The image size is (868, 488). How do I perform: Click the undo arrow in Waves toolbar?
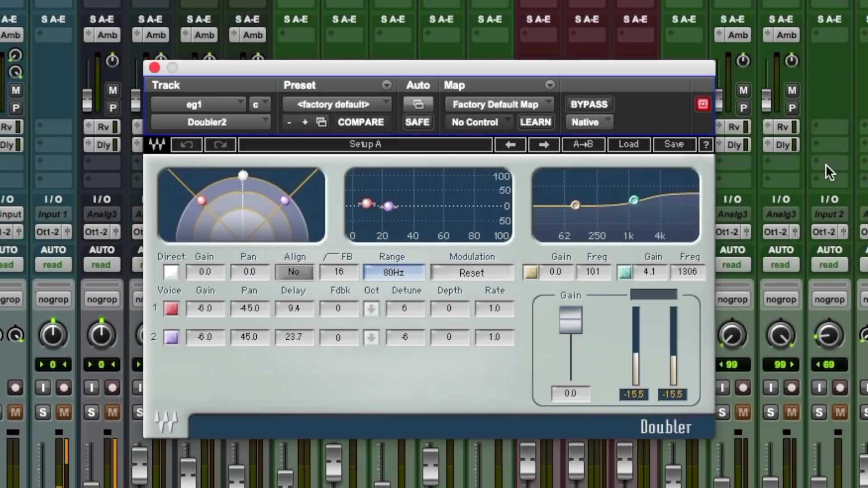point(186,145)
